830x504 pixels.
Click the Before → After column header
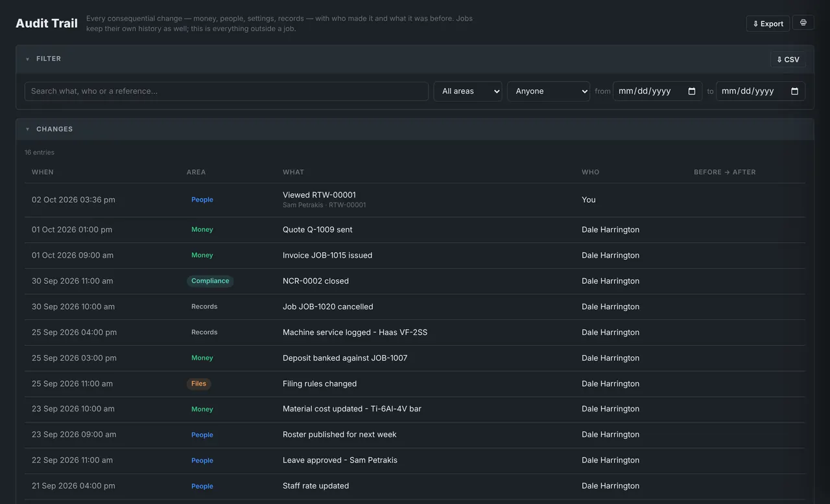coord(725,172)
